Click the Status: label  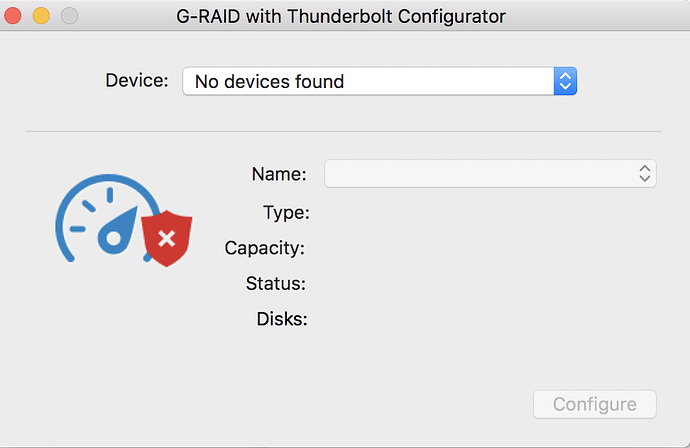pos(275,283)
